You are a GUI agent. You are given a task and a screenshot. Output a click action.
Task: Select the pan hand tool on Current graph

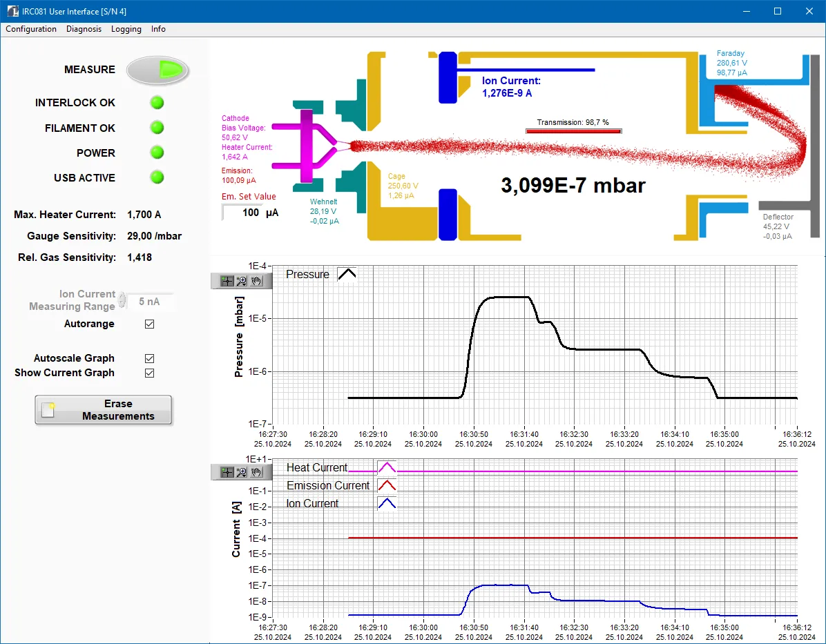point(256,472)
